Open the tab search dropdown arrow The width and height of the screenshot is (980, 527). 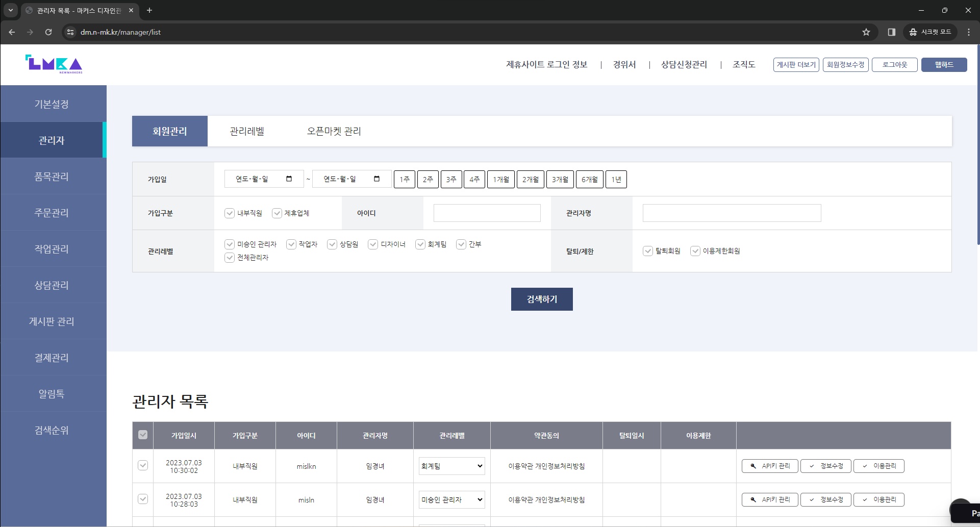point(10,10)
